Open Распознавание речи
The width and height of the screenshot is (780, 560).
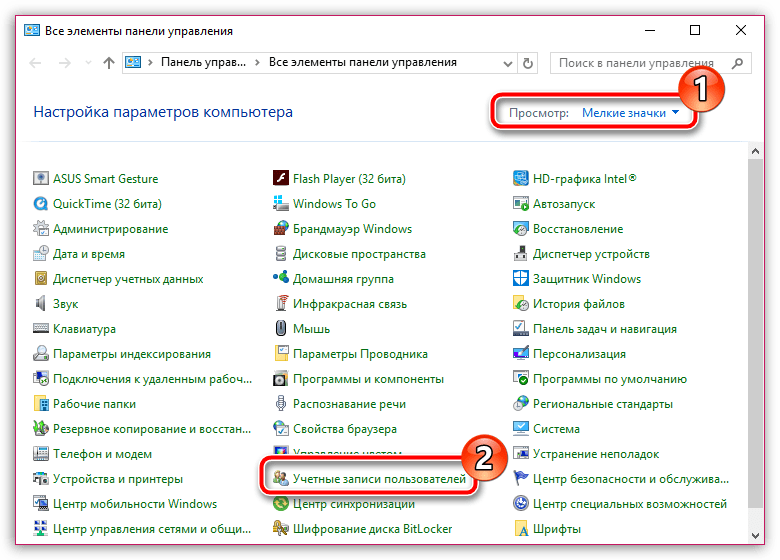pyautogui.click(x=339, y=404)
